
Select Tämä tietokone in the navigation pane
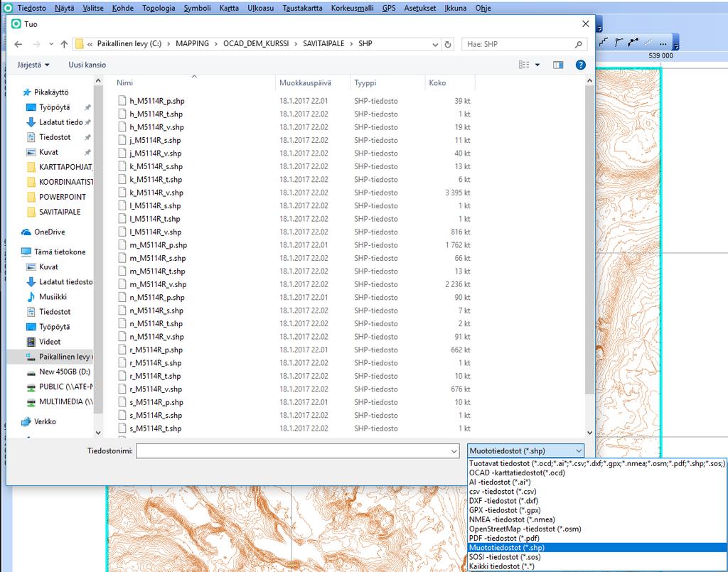(x=60, y=252)
